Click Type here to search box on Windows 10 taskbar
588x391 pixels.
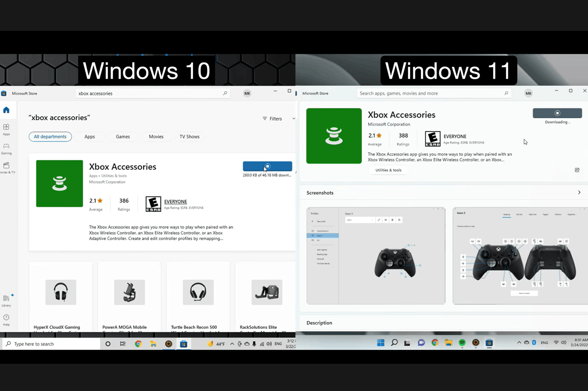click(x=51, y=344)
